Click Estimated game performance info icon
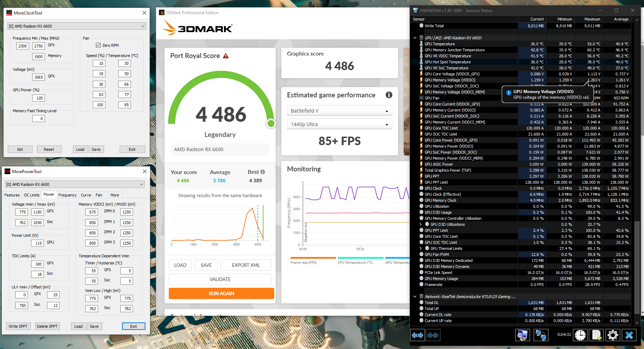 click(x=389, y=95)
